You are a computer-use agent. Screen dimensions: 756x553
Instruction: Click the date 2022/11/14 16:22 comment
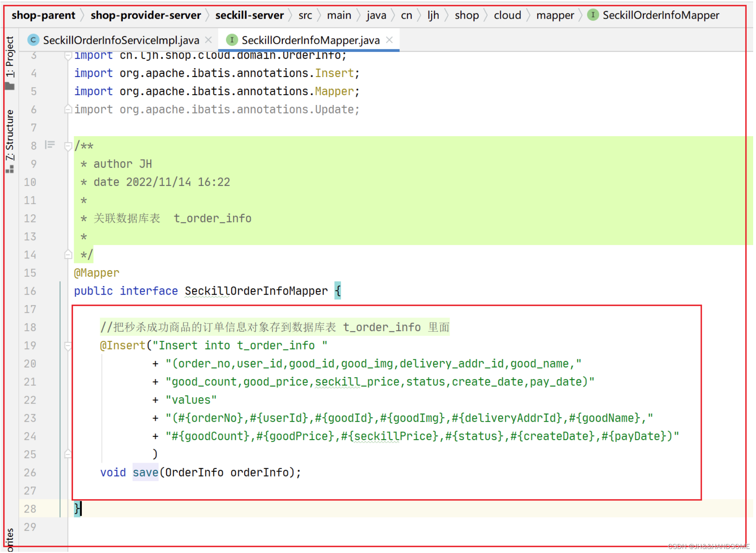click(155, 182)
